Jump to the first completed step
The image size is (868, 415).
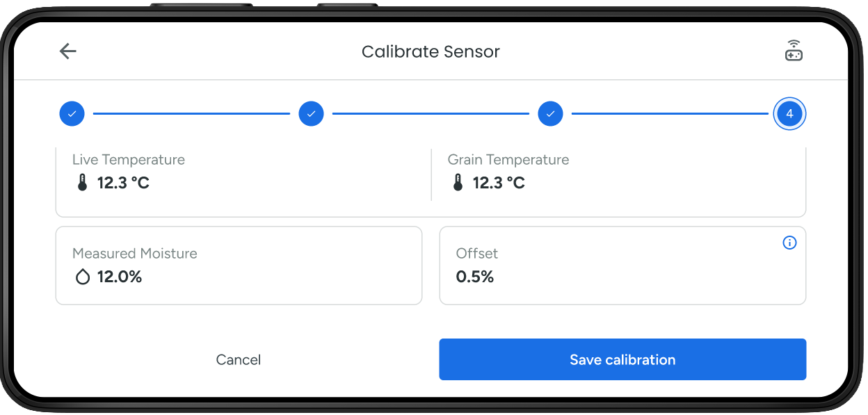click(72, 113)
